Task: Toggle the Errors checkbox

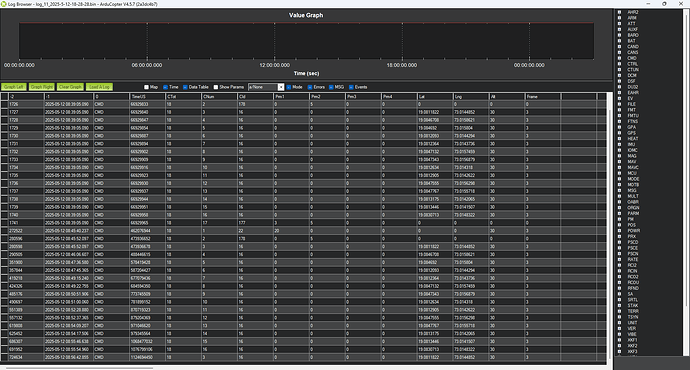Action: (x=310, y=87)
